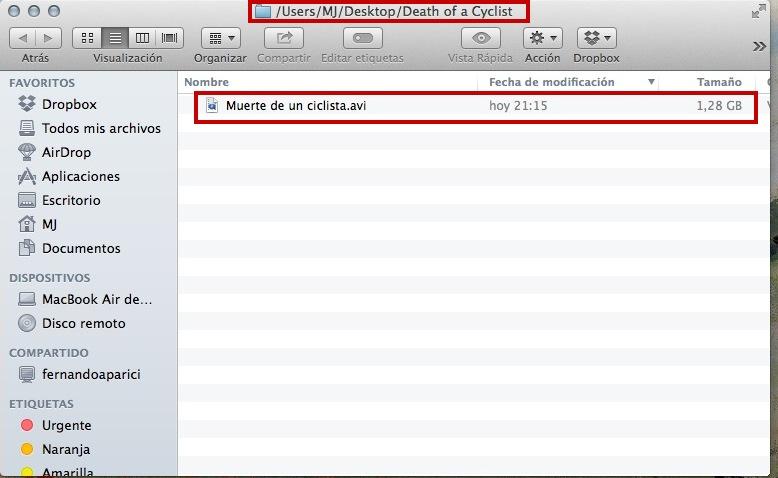Select Muerte de un ciclista.avi file

click(x=295, y=105)
